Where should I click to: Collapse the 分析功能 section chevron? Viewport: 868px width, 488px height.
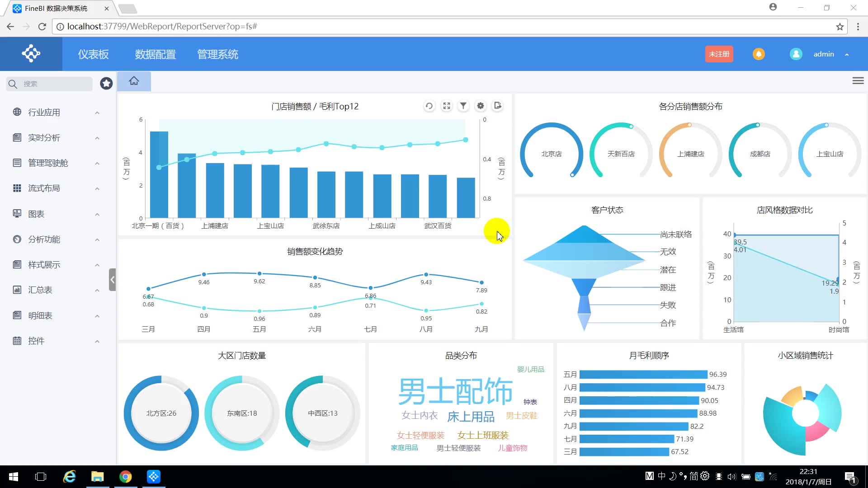(x=97, y=239)
